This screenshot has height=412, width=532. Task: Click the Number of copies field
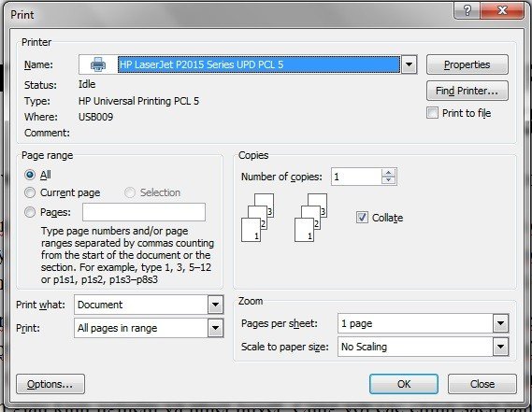click(x=356, y=177)
